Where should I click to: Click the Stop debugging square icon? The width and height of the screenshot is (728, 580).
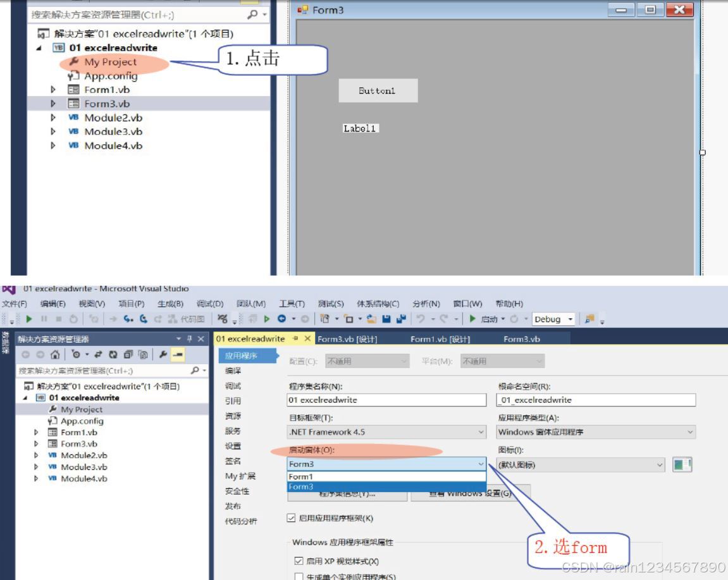click(59, 319)
